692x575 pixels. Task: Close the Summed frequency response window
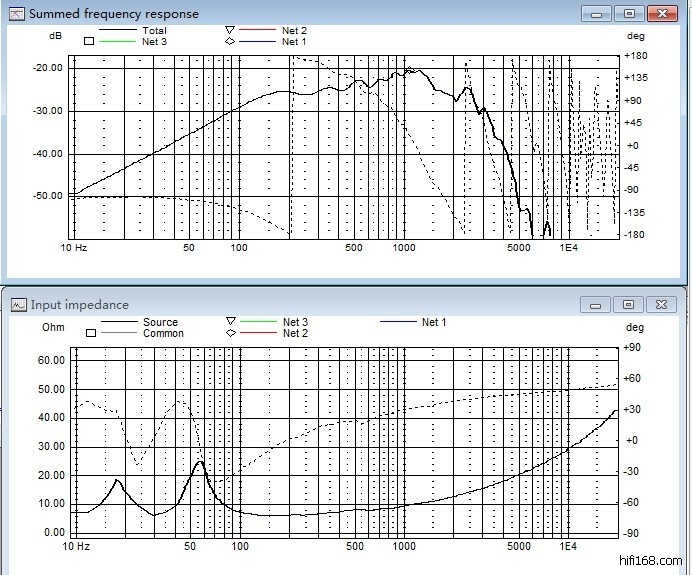[x=661, y=13]
